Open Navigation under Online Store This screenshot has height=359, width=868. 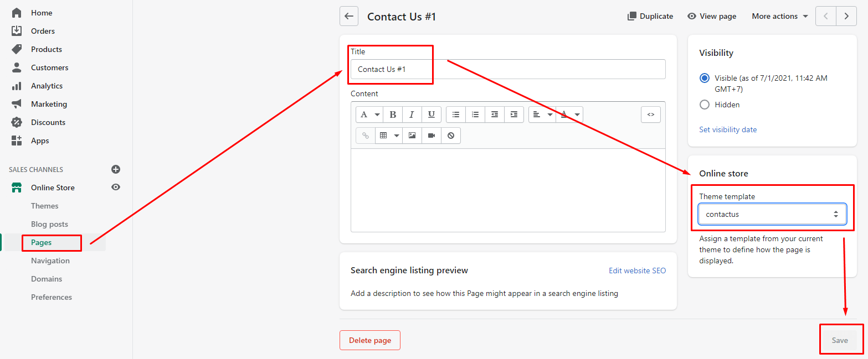[x=50, y=261]
